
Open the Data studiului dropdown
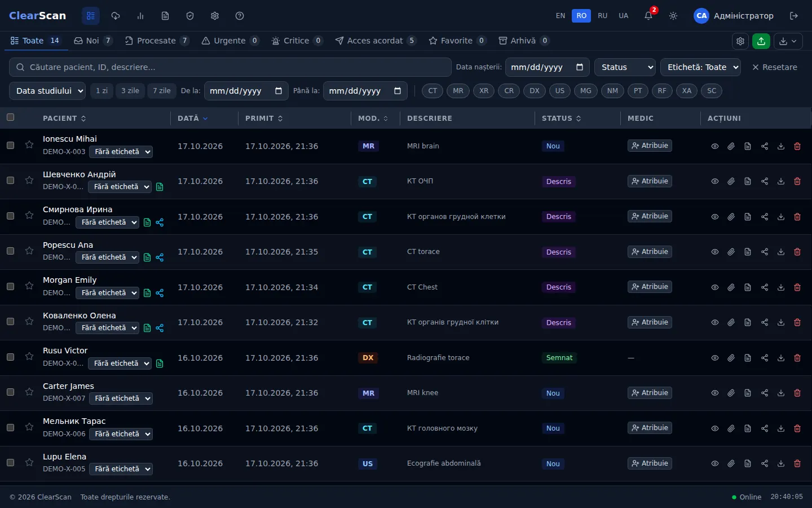47,91
